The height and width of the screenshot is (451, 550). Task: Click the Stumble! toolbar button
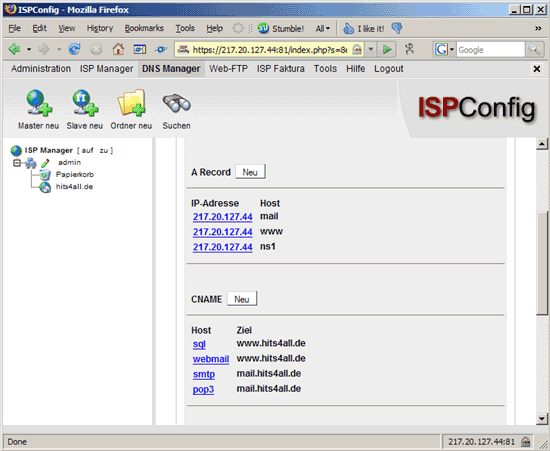coord(281,28)
